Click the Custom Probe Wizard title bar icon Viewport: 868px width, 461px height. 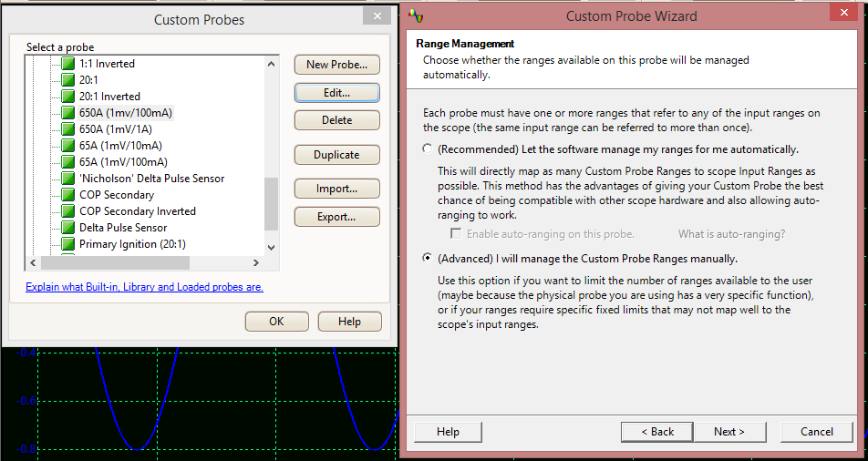pos(417,15)
